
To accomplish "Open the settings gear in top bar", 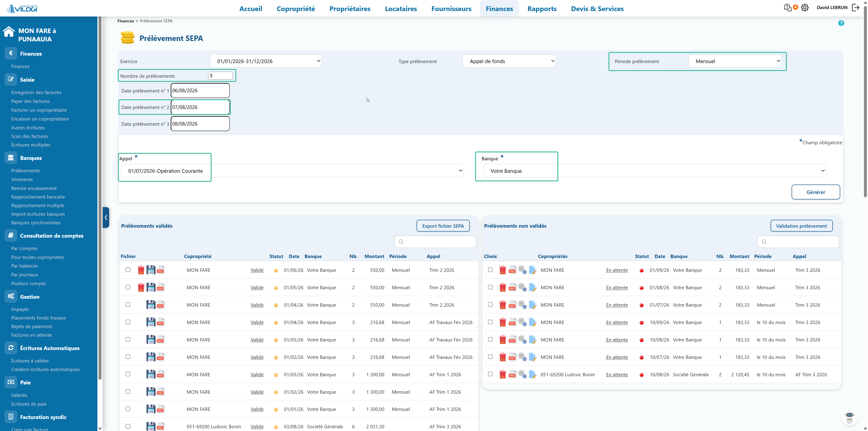I will click(x=805, y=7).
